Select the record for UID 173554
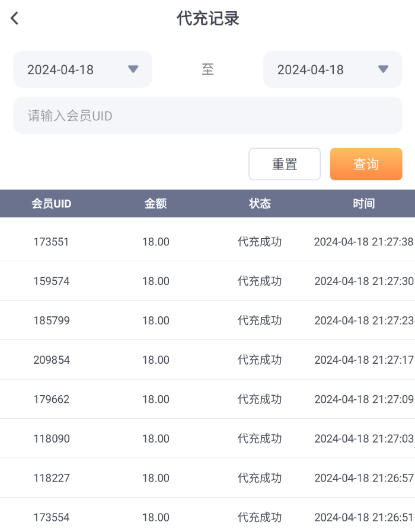The height and width of the screenshot is (532, 415). pos(51,517)
